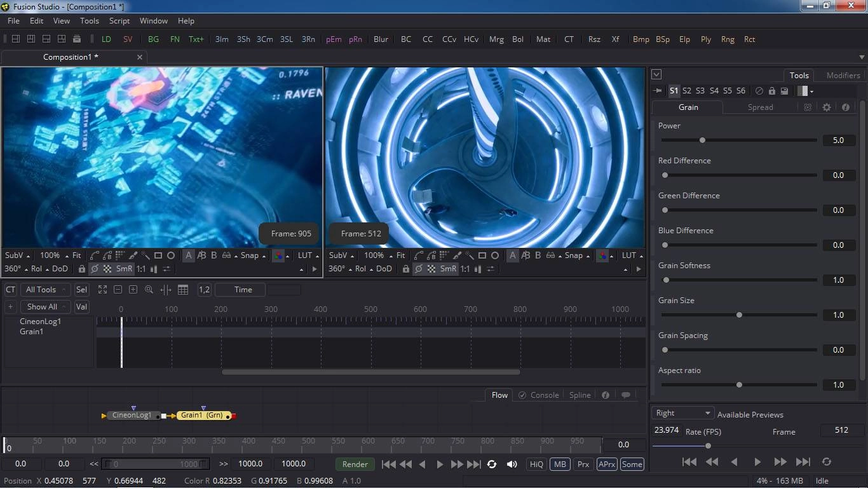Add a Blur tool from toolbar

coord(381,39)
